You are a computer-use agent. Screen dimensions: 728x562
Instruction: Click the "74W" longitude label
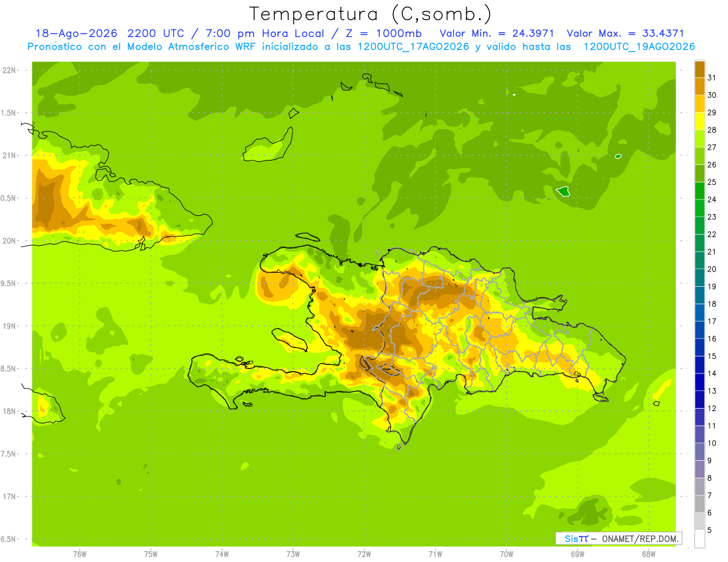coord(222,554)
